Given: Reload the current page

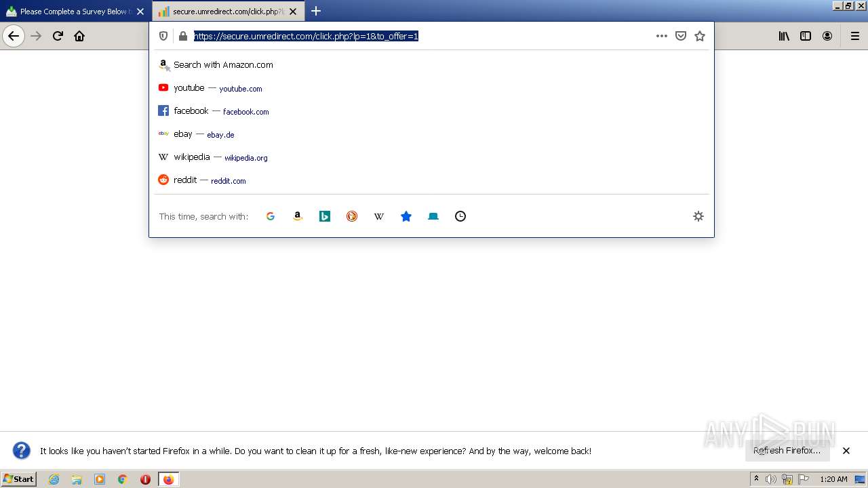Looking at the screenshot, I should tap(58, 36).
